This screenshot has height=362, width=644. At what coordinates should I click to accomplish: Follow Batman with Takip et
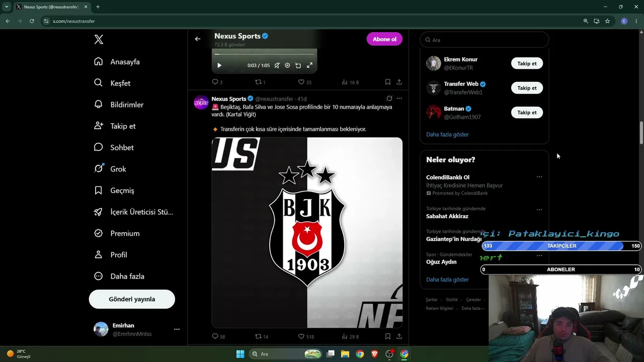pyautogui.click(x=527, y=113)
